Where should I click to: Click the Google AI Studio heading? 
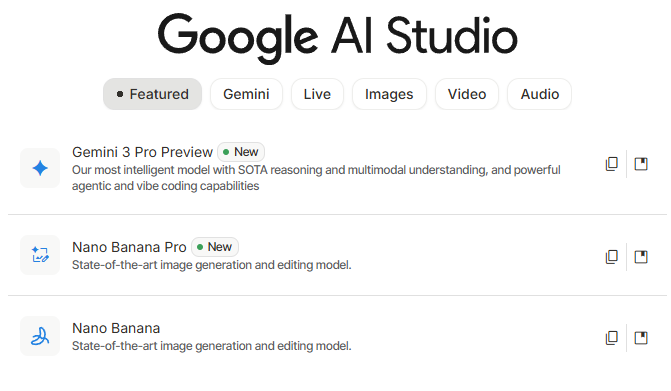coord(338,38)
